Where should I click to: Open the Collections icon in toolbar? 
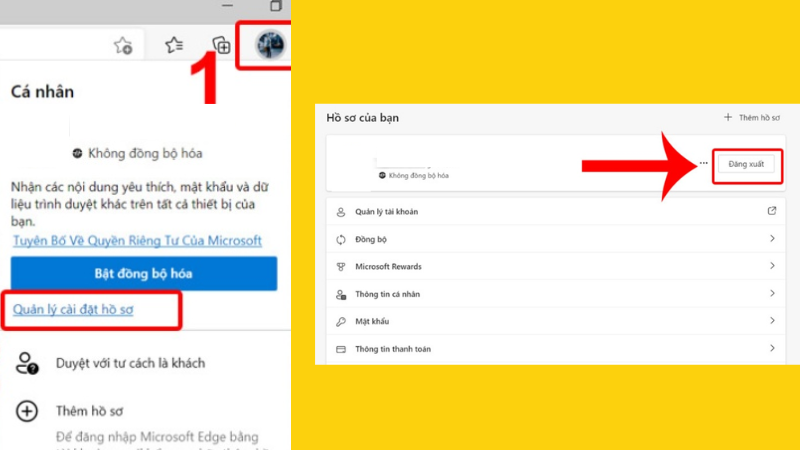click(x=222, y=45)
